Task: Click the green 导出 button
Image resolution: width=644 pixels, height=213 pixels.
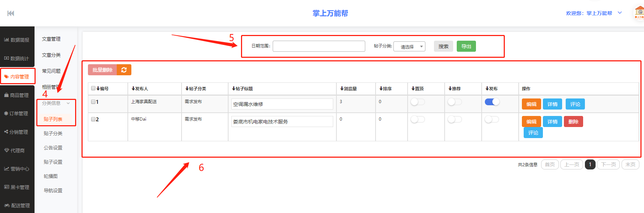Action: point(466,46)
